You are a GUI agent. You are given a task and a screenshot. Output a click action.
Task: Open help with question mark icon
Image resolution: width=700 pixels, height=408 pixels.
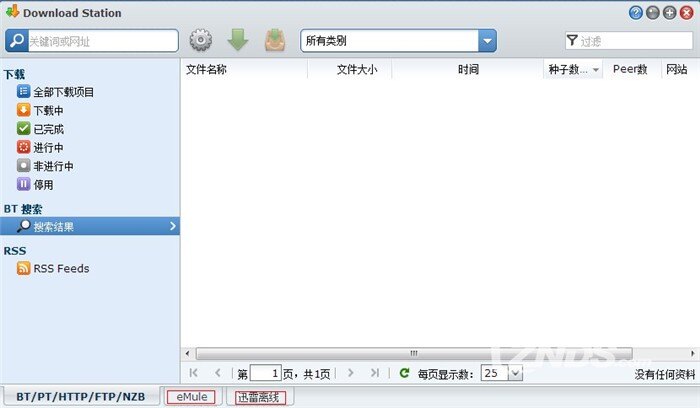click(x=635, y=13)
